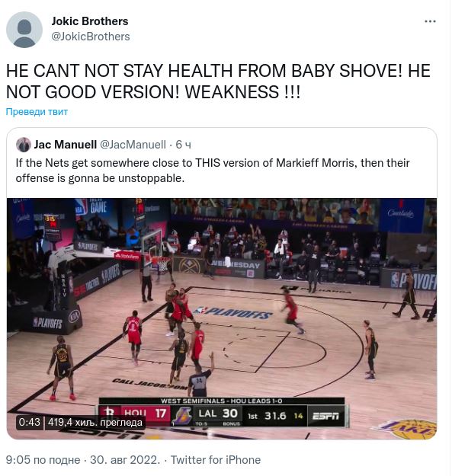Click the Преведи твит translate link
452x476 pixels.
[37, 112]
